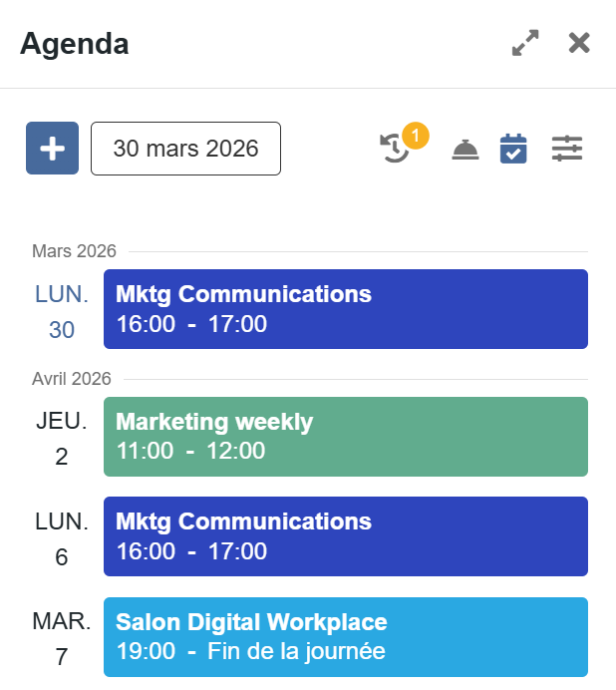Click the Agenda panel title
The width and height of the screenshot is (616, 690).
pos(75,44)
